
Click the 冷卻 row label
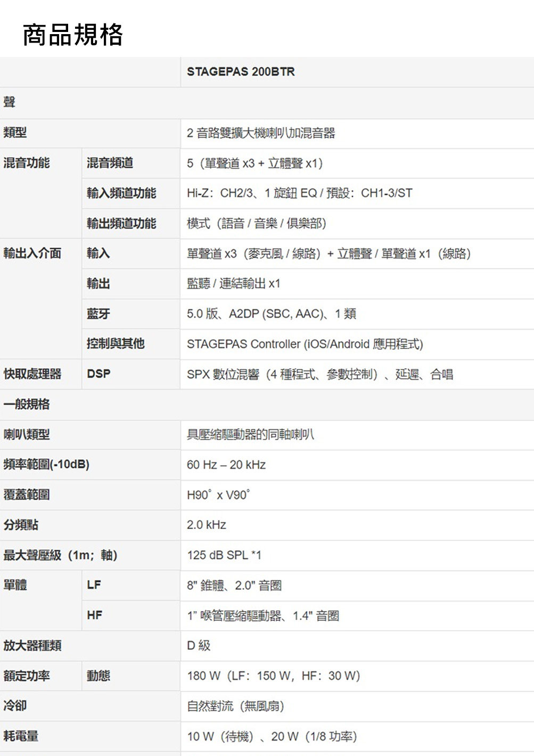click(x=15, y=706)
